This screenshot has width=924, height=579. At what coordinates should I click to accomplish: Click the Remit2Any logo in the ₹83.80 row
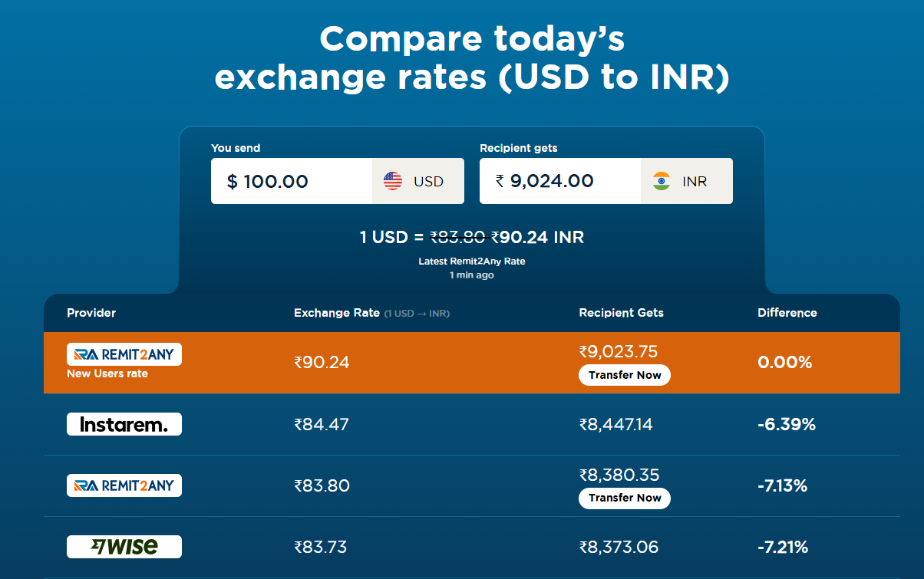coord(124,485)
